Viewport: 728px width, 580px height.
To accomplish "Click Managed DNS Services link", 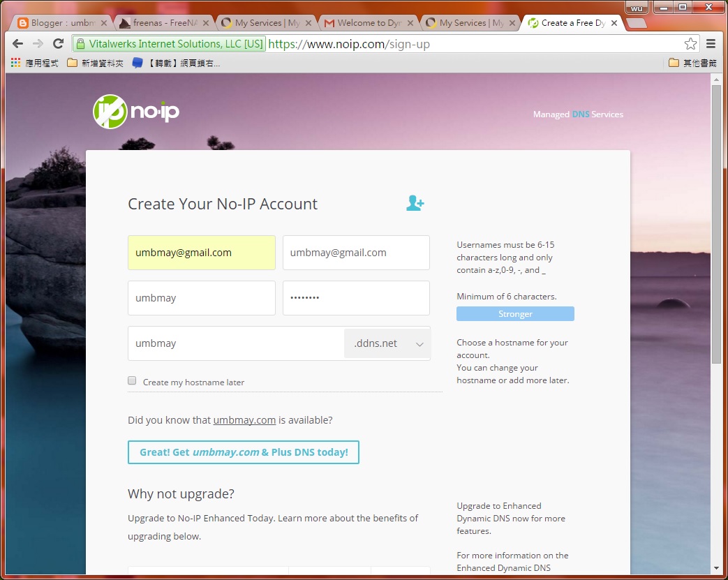I will coord(578,114).
